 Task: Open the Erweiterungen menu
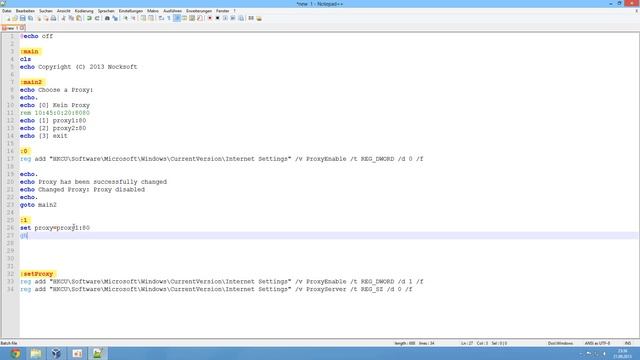point(199,11)
